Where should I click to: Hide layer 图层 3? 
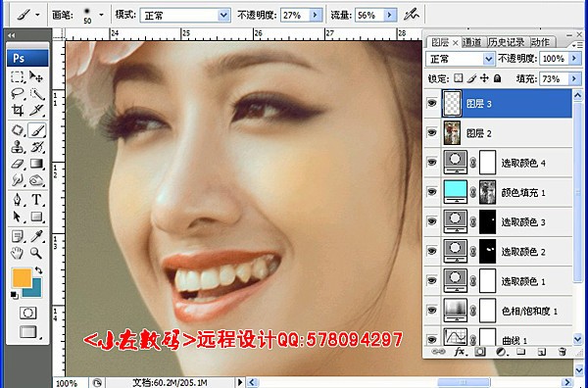coord(432,103)
